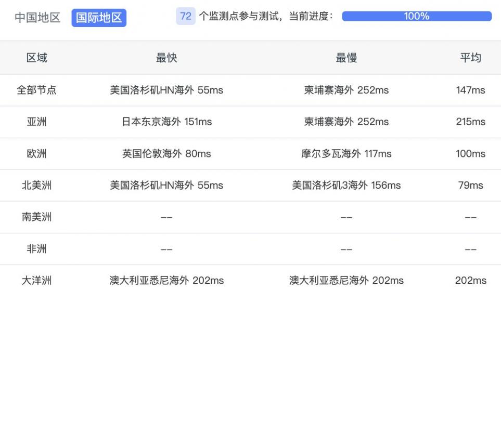This screenshot has height=448, width=501.
Task: Click 英国伦敦海外 80ms entry
Action: pos(166,154)
